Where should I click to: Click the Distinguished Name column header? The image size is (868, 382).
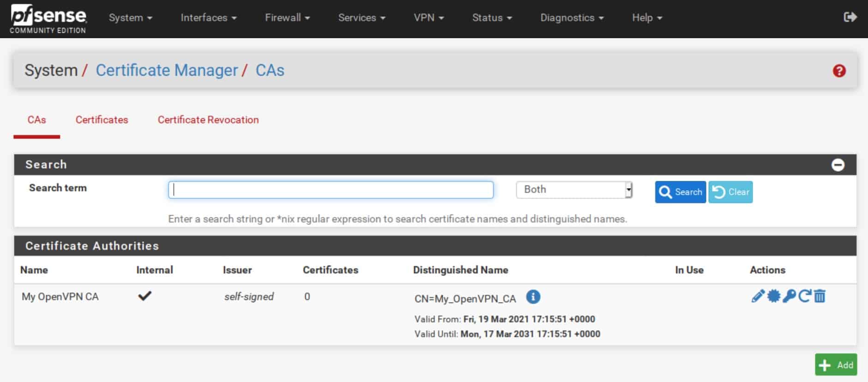[x=460, y=270]
